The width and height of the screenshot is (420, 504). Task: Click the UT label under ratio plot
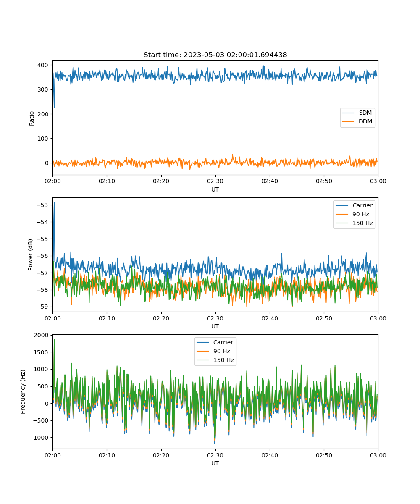[215, 189]
